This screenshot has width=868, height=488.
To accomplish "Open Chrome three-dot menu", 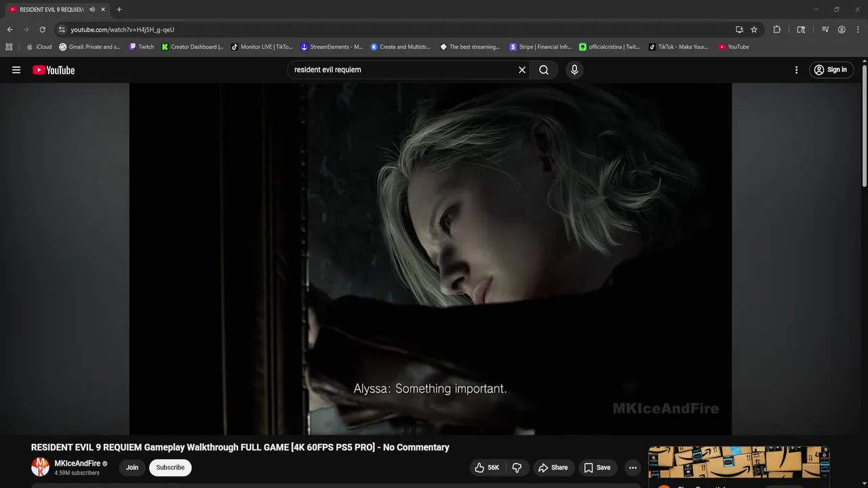I will pyautogui.click(x=858, y=30).
